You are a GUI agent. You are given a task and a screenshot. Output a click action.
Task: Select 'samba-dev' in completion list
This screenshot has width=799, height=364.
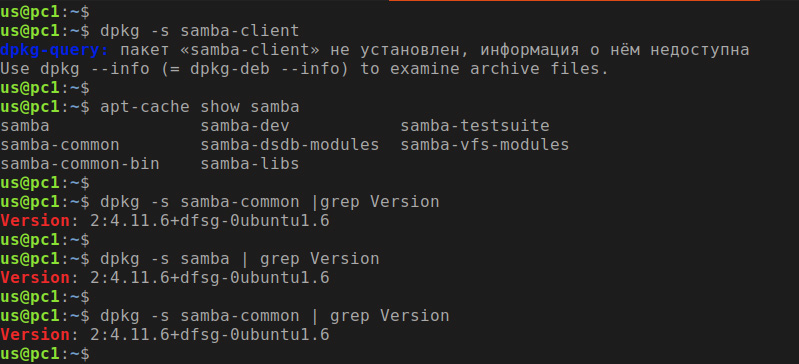pos(245,126)
